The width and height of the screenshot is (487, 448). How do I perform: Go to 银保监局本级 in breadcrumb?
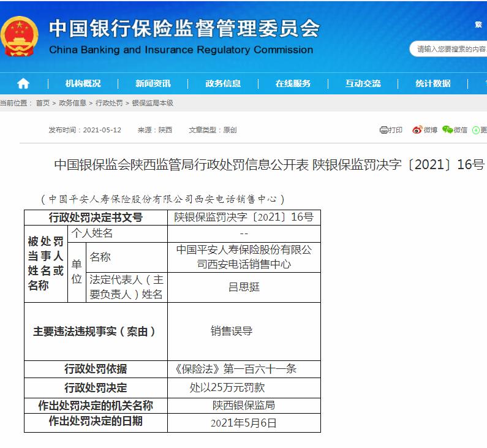pyautogui.click(x=153, y=103)
